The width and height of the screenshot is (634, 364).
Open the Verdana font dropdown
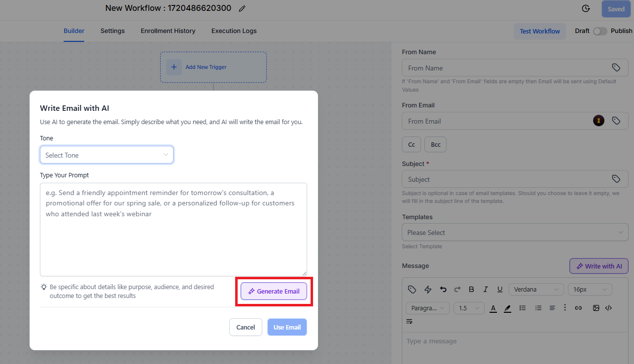pos(536,289)
